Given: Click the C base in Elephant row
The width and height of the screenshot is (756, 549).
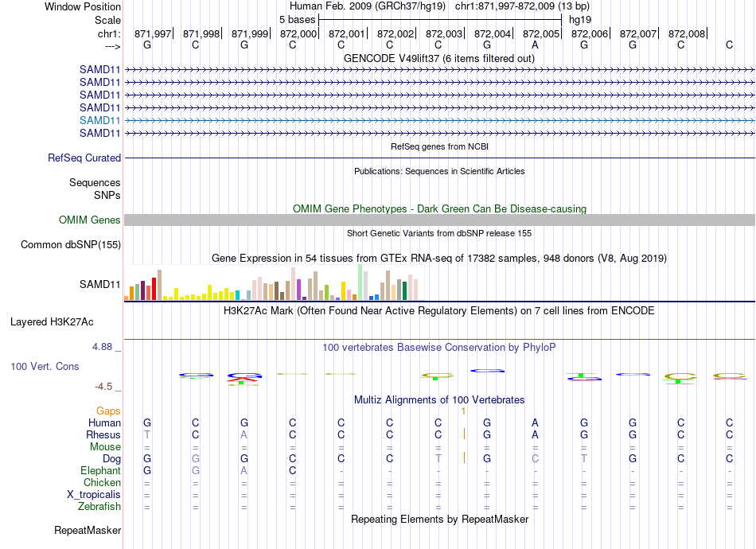Looking at the screenshot, I should 293,470.
